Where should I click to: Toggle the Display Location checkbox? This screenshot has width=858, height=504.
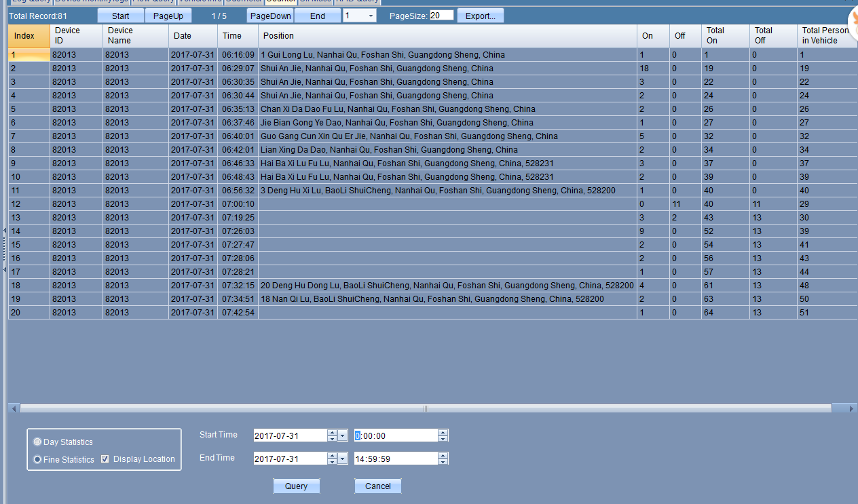coord(105,459)
